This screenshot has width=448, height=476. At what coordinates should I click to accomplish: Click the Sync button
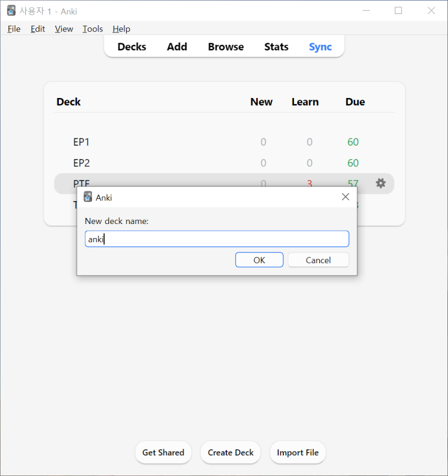point(320,46)
